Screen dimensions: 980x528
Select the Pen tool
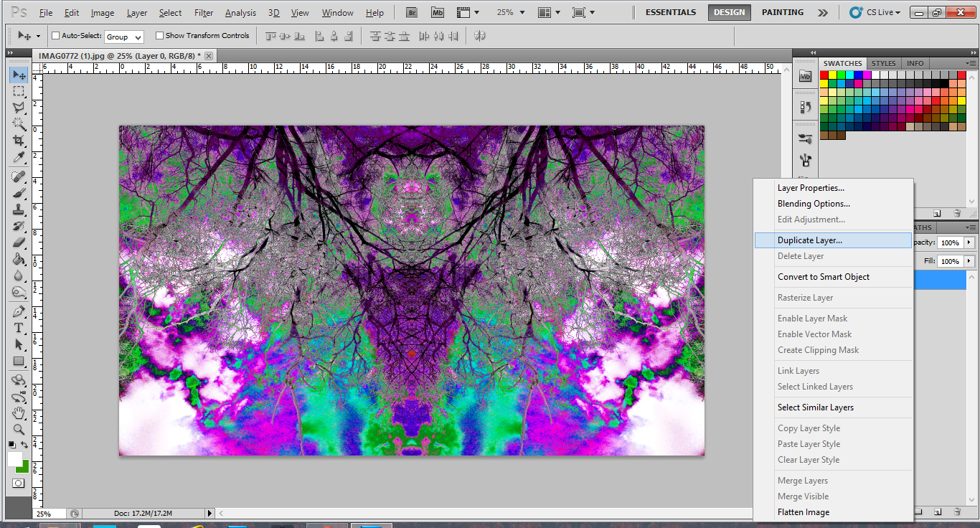19,311
